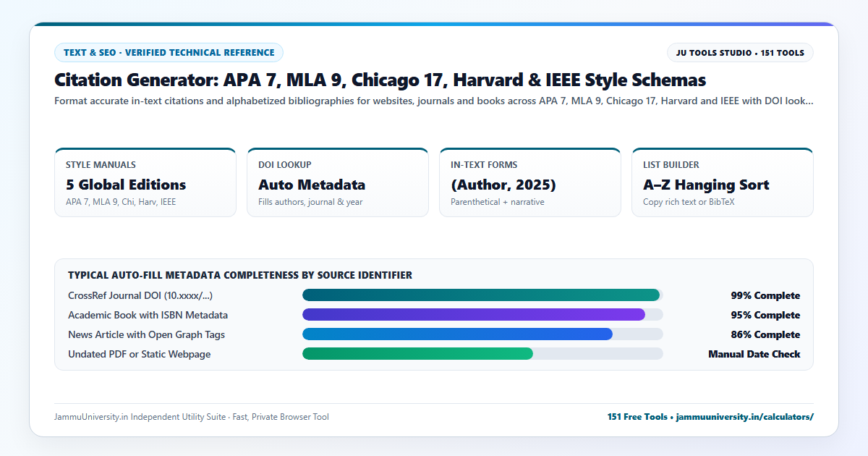
Task: Click the 'Text & SEO · Verified Technical Reference' badge
Action: (169, 52)
